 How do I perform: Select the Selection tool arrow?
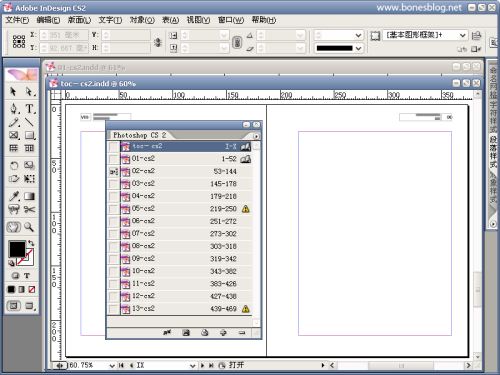[x=13, y=91]
